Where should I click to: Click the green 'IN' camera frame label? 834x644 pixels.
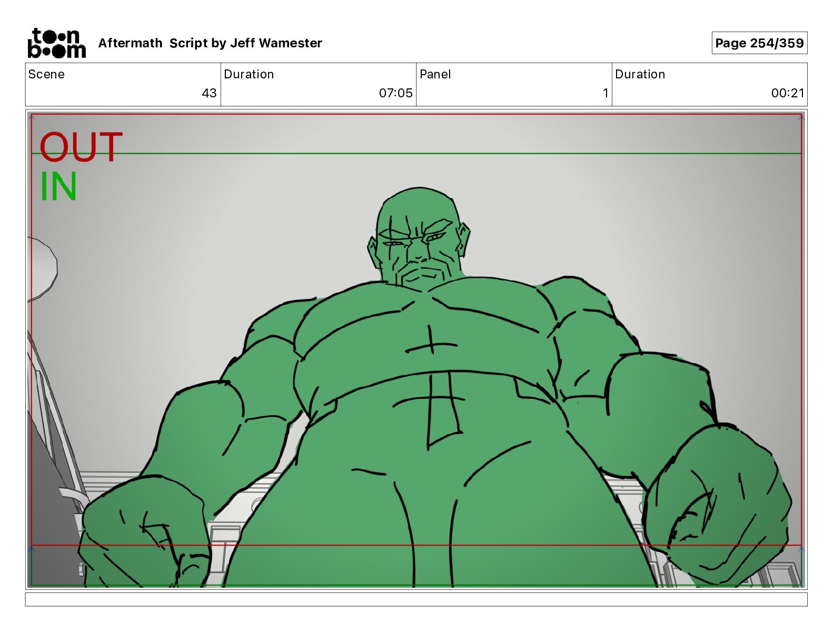pos(58,187)
